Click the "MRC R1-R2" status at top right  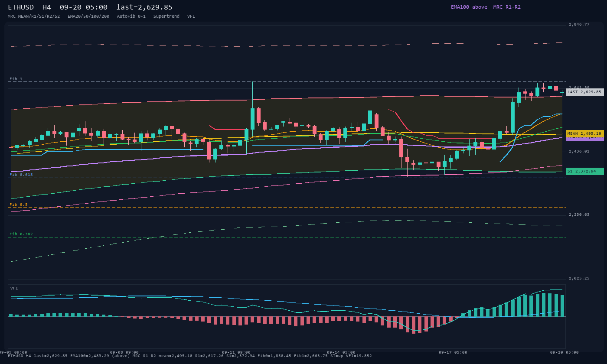507,7
